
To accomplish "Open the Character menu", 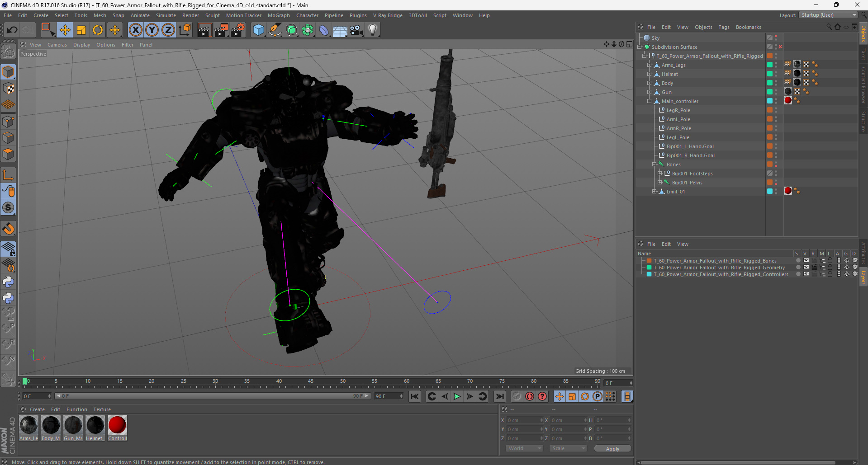I will pos(307,15).
